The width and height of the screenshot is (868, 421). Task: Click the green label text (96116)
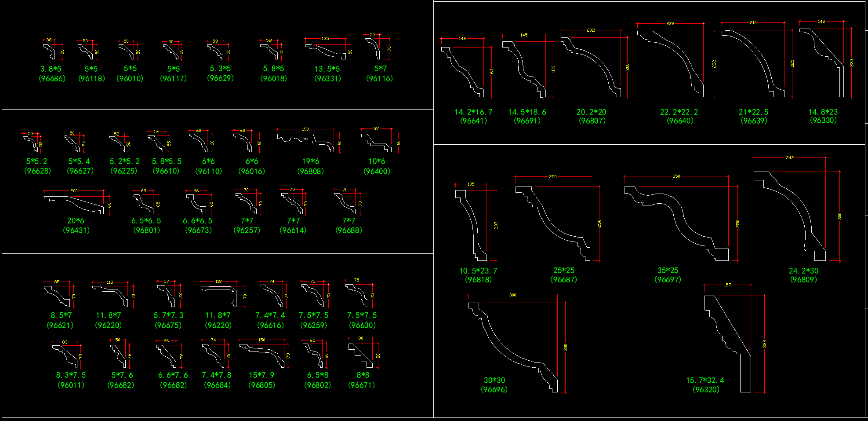(x=379, y=79)
